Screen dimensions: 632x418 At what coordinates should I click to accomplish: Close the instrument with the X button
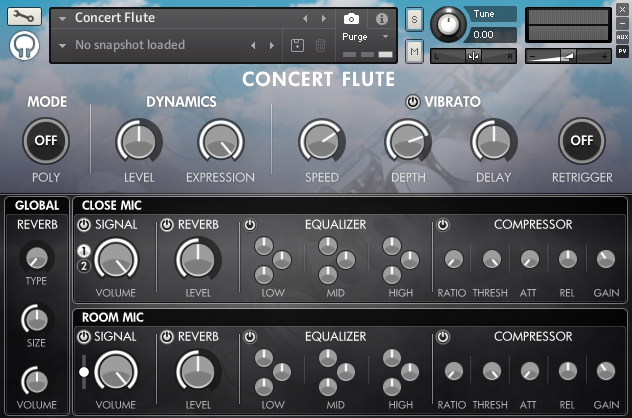[x=622, y=10]
